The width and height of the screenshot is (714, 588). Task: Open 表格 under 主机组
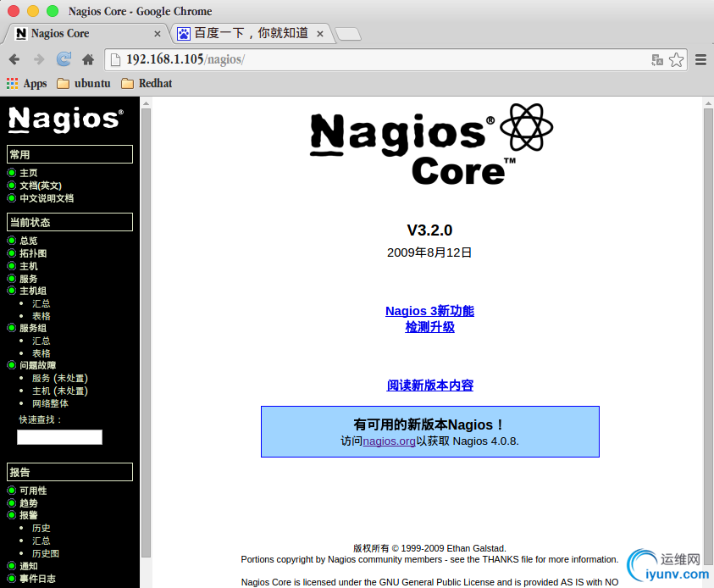click(41, 316)
